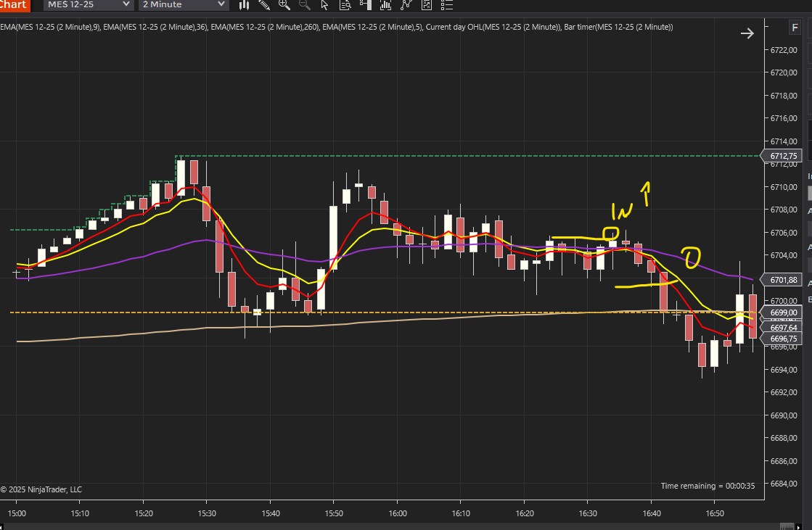Screen dimensions: 812x530
Task: Click the 16:00 time axis label
Action: click(398, 513)
